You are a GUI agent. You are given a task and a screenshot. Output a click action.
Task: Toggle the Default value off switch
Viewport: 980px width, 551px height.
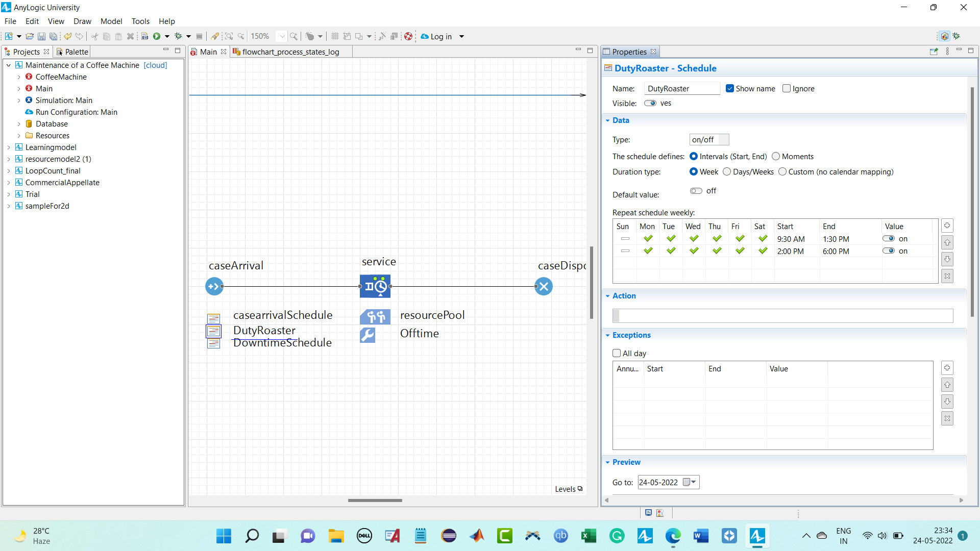click(696, 191)
